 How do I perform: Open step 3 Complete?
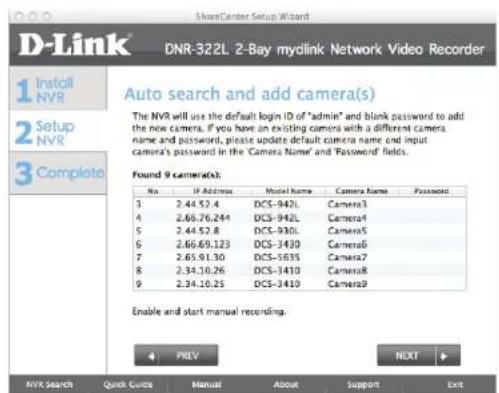coord(58,173)
